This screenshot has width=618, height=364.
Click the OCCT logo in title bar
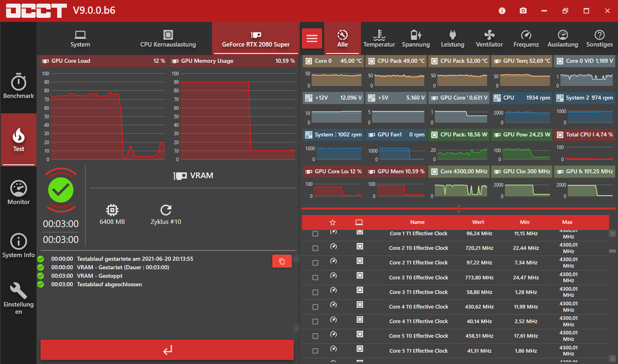point(36,11)
